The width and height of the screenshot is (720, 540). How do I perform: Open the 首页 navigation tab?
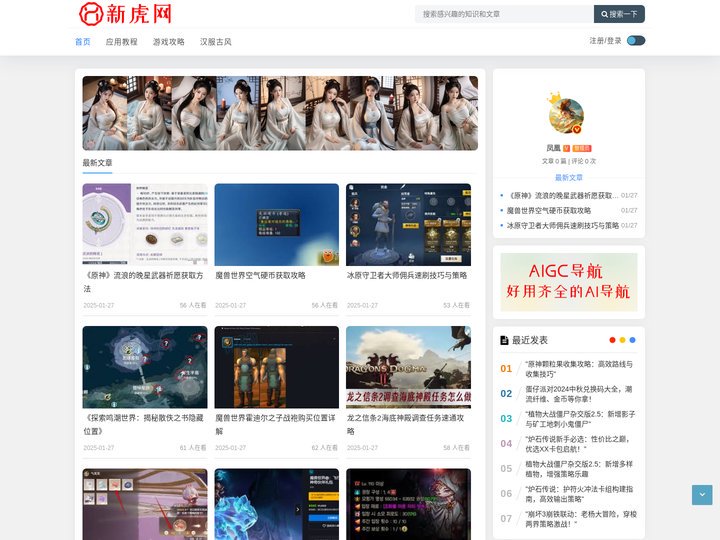83,42
